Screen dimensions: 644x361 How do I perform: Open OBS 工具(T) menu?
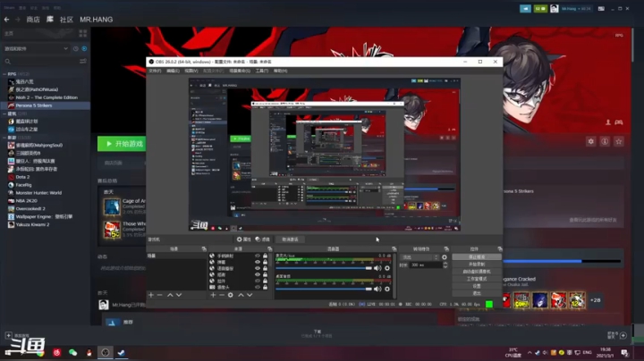[x=262, y=71]
